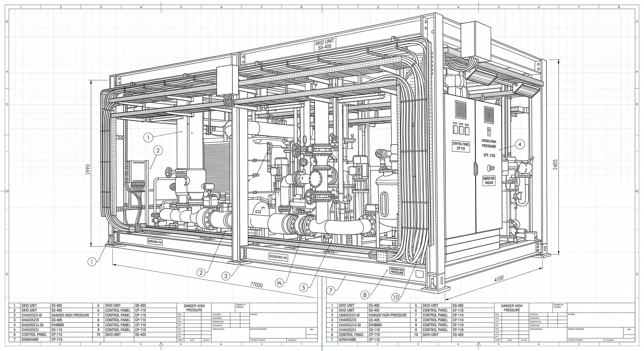The height and width of the screenshot is (351, 644).
Task: Click callout balloon number 8
Action: coord(365,295)
